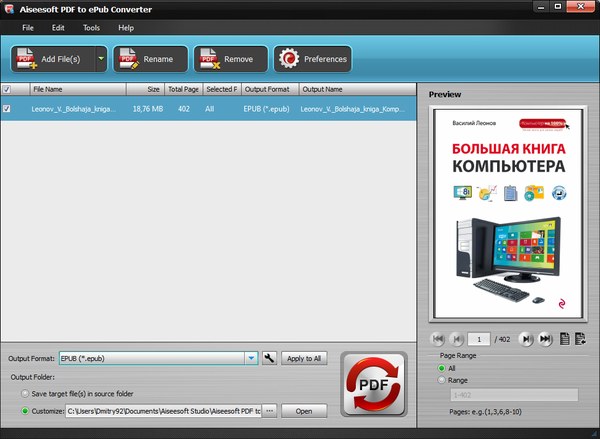This screenshot has height=439, width=600.
Task: Click the Apply to All button
Action: 303,358
